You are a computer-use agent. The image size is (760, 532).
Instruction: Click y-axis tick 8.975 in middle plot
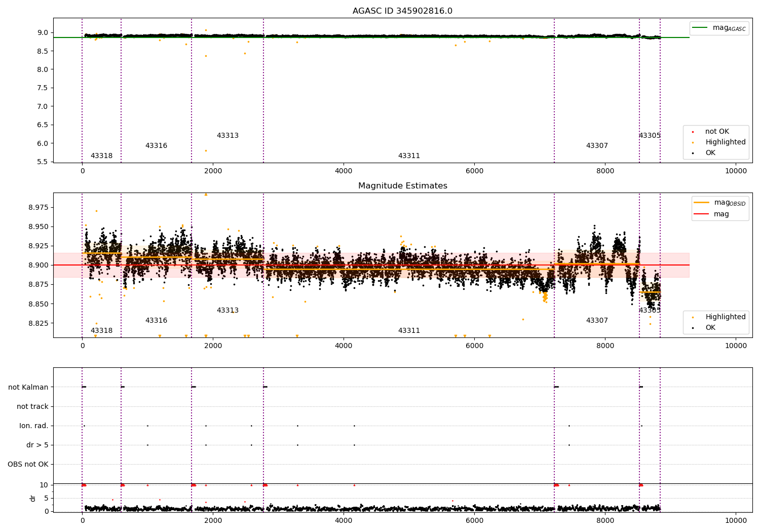pos(39,207)
